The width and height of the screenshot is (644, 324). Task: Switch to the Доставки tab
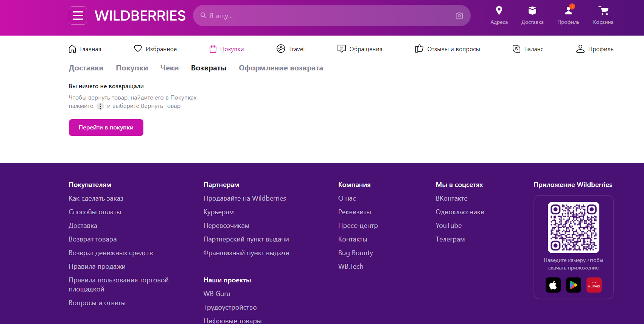(x=86, y=68)
